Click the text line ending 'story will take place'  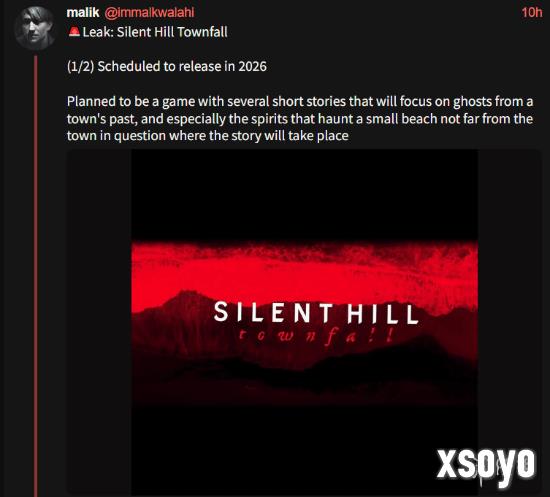tap(208, 136)
